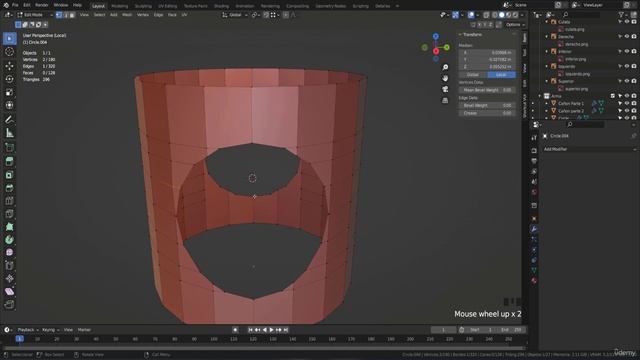Collapse the Transform panel
The height and width of the screenshot is (360, 640).
point(460,35)
